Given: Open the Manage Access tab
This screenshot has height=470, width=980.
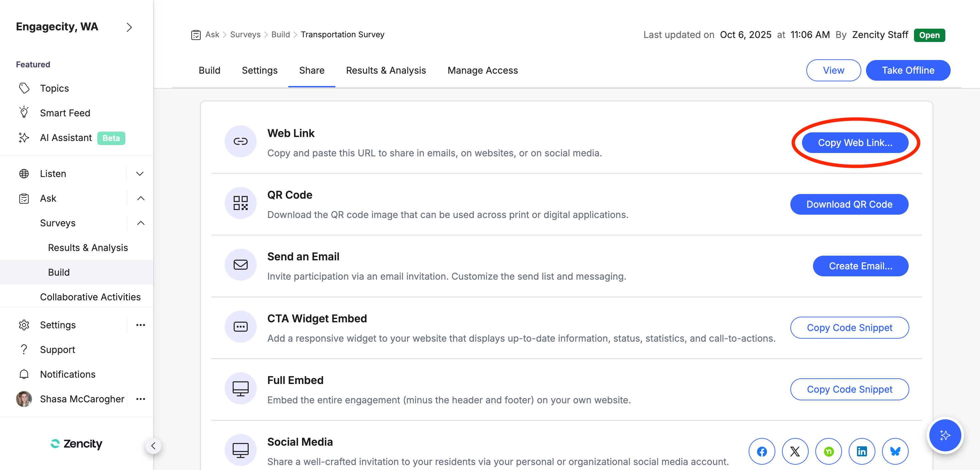Looking at the screenshot, I should (x=482, y=70).
